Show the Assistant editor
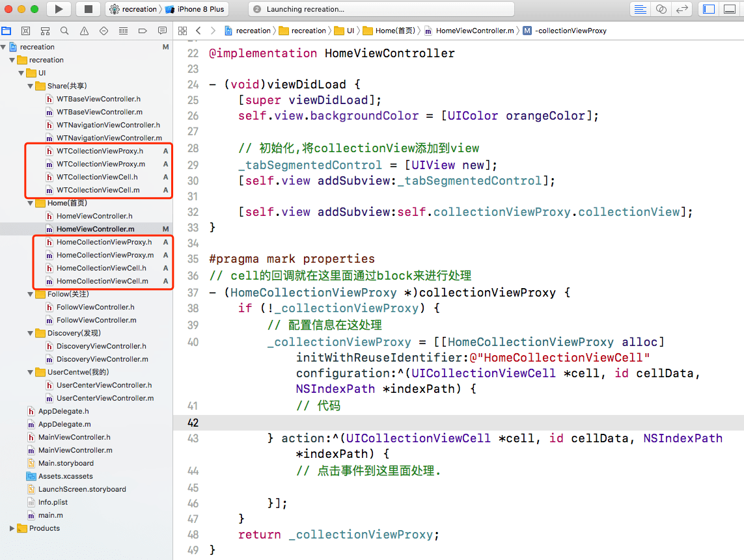 pos(661,9)
